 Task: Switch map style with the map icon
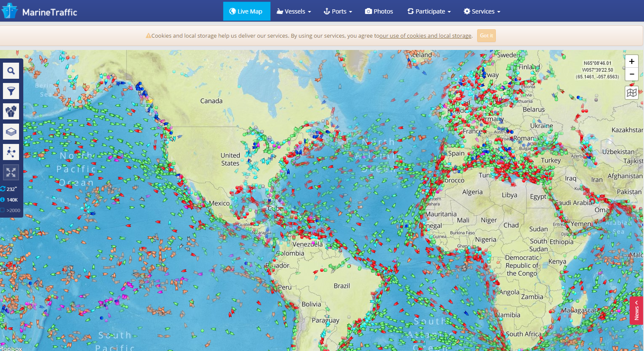[x=631, y=93]
